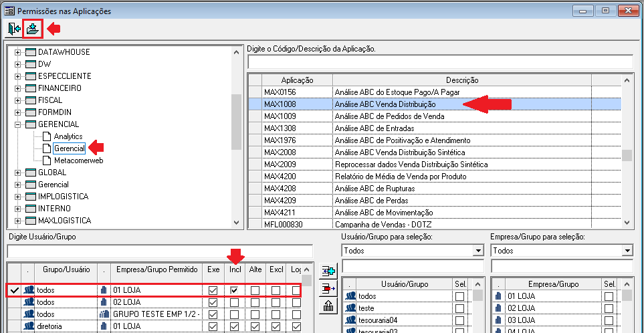Toggle the Incl checkbox for GRUPO TESTE EMP row
The image size is (644, 333).
click(x=234, y=314)
